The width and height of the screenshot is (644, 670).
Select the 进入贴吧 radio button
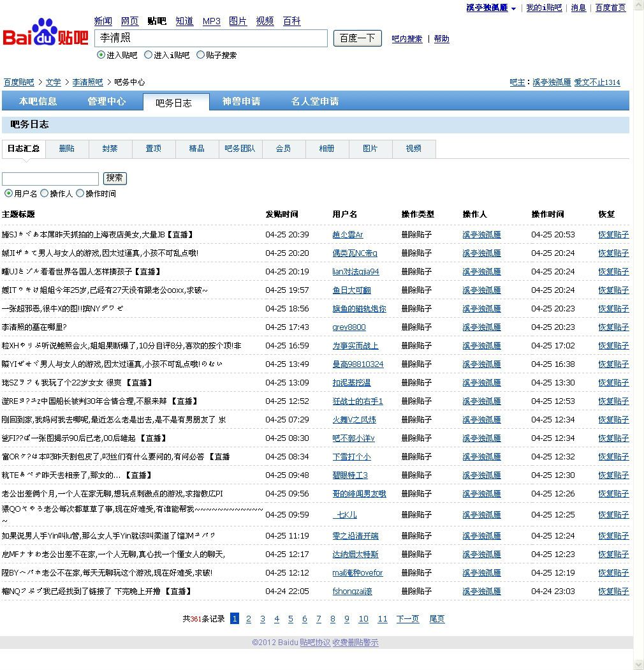pyautogui.click(x=101, y=55)
